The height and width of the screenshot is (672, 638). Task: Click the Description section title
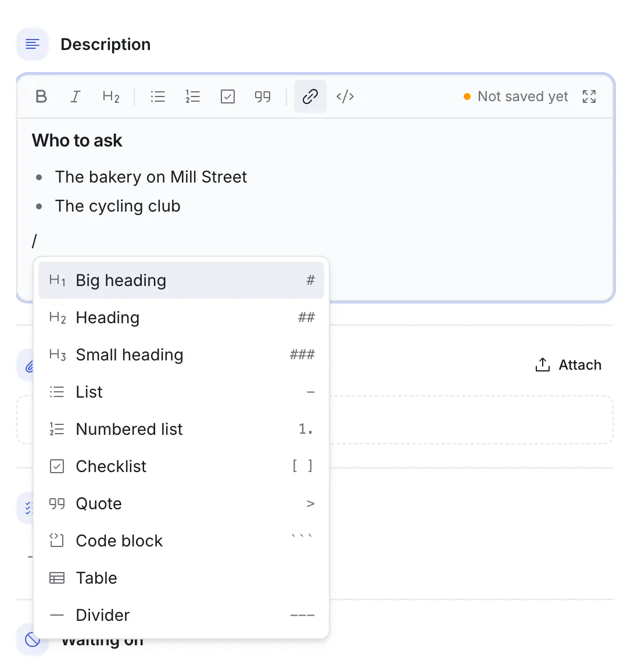click(105, 44)
